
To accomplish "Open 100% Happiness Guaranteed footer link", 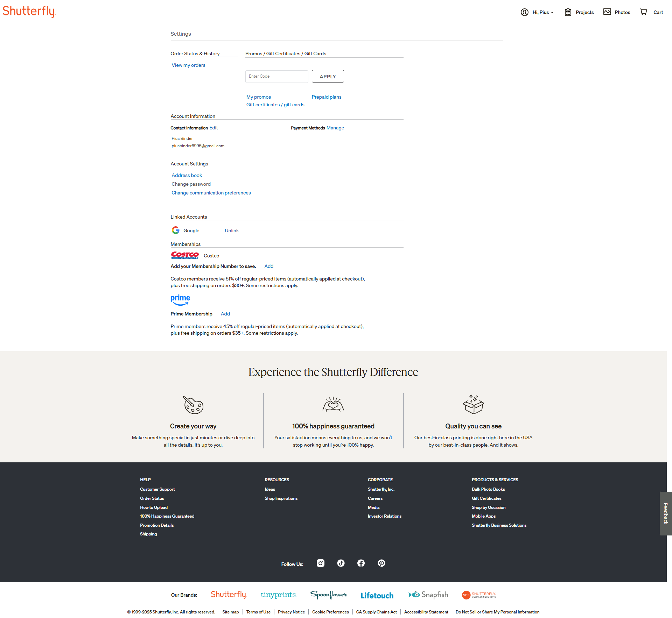I will coord(167,516).
